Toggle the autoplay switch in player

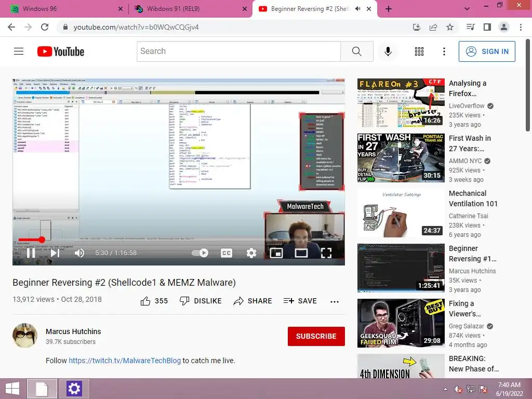(x=200, y=253)
